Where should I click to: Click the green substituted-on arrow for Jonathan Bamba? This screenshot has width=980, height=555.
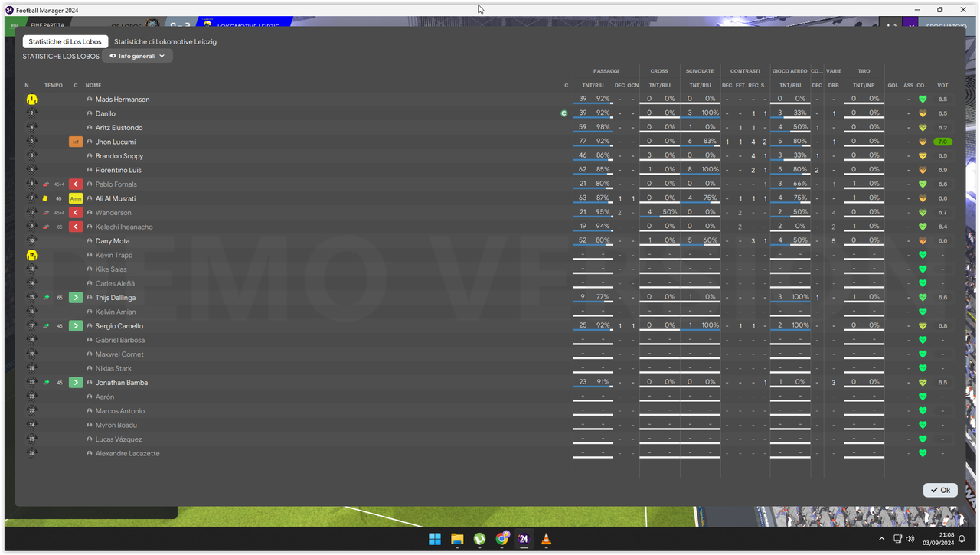pyautogui.click(x=76, y=383)
